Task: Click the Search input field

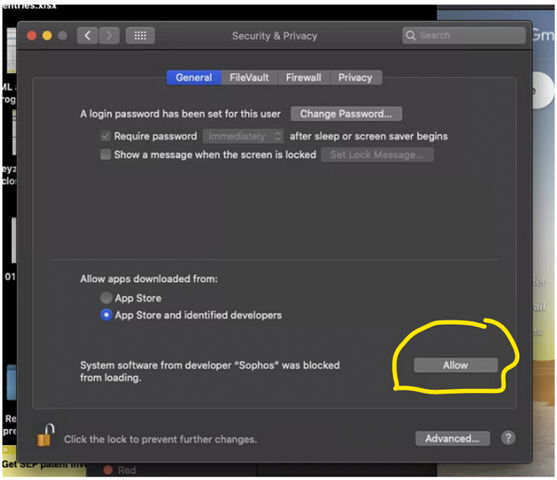Action: click(464, 36)
